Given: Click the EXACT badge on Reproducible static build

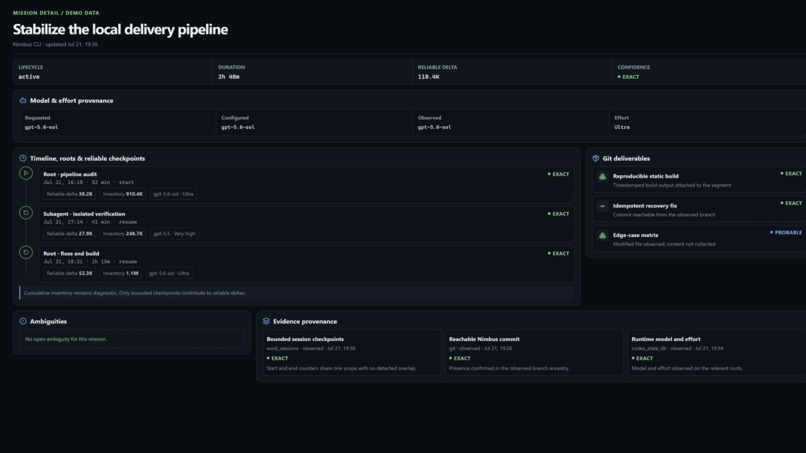Looking at the screenshot, I should [791, 174].
